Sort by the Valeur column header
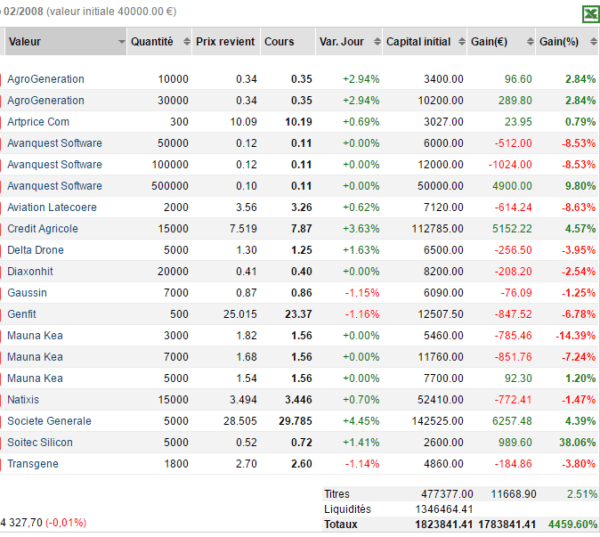The image size is (600, 537). (x=66, y=41)
